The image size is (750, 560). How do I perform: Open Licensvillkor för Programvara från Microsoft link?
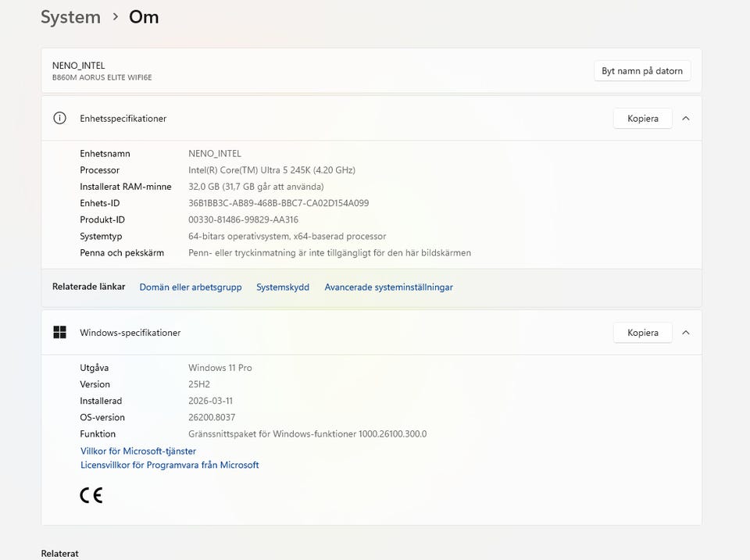pyautogui.click(x=170, y=465)
